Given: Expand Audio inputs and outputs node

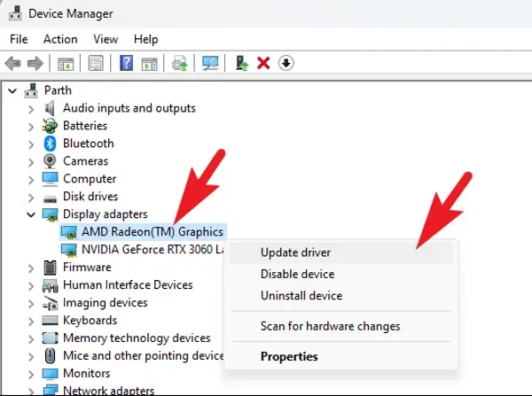Looking at the screenshot, I should 31,109.
